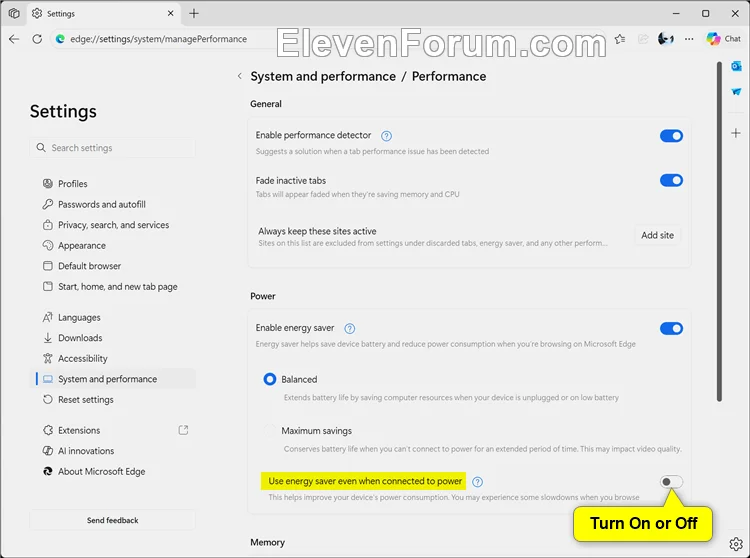Open Languages settings section
This screenshot has height=558, width=750.
pyautogui.click(x=113, y=317)
